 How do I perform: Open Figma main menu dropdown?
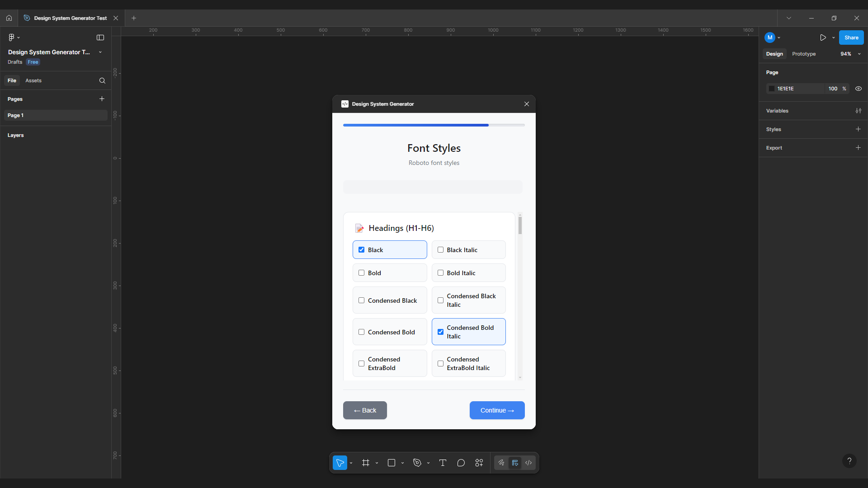coord(14,38)
